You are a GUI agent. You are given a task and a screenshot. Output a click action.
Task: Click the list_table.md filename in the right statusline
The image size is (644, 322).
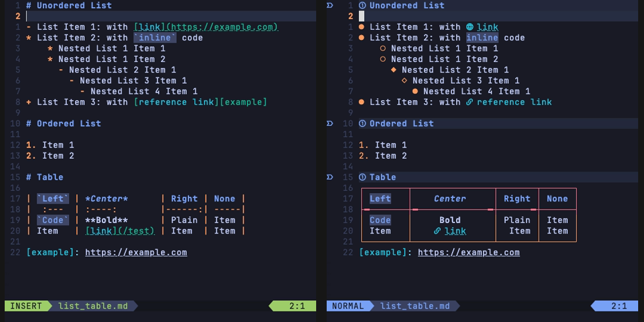[415, 306]
